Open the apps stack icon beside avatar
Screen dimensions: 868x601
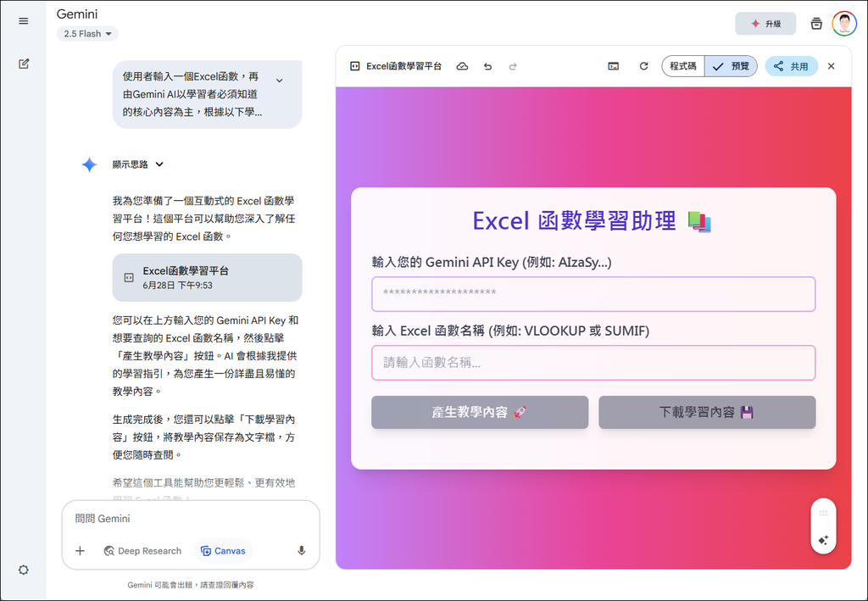[x=816, y=23]
